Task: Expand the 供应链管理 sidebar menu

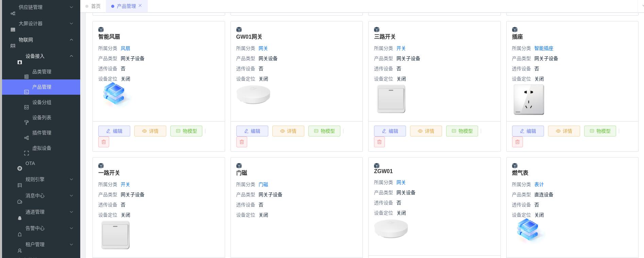Action: coord(41,7)
